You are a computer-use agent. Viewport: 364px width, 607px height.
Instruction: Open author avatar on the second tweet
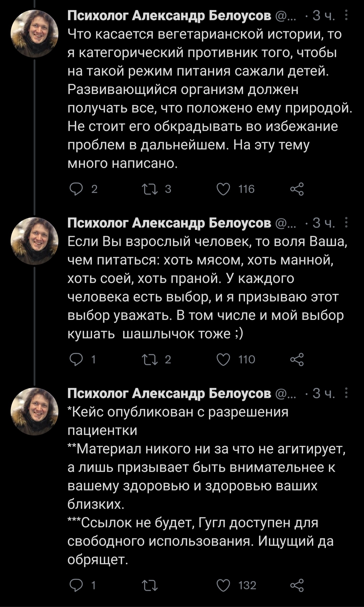(34, 241)
